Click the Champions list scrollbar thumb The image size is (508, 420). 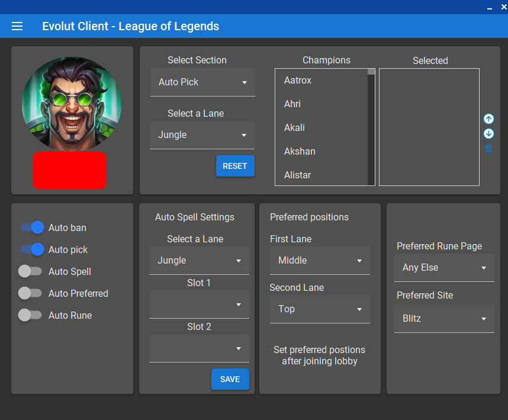[371, 72]
